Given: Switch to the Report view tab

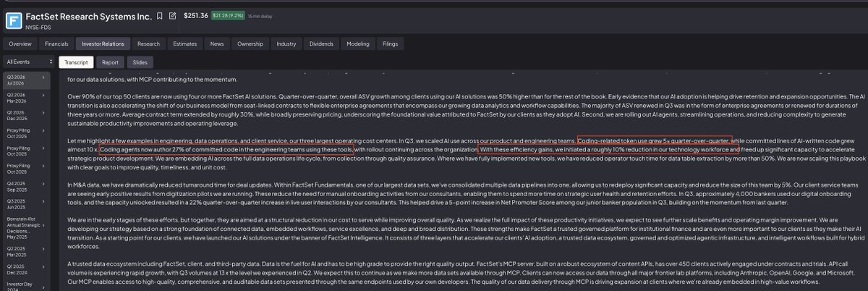Looking at the screenshot, I should click(x=110, y=62).
